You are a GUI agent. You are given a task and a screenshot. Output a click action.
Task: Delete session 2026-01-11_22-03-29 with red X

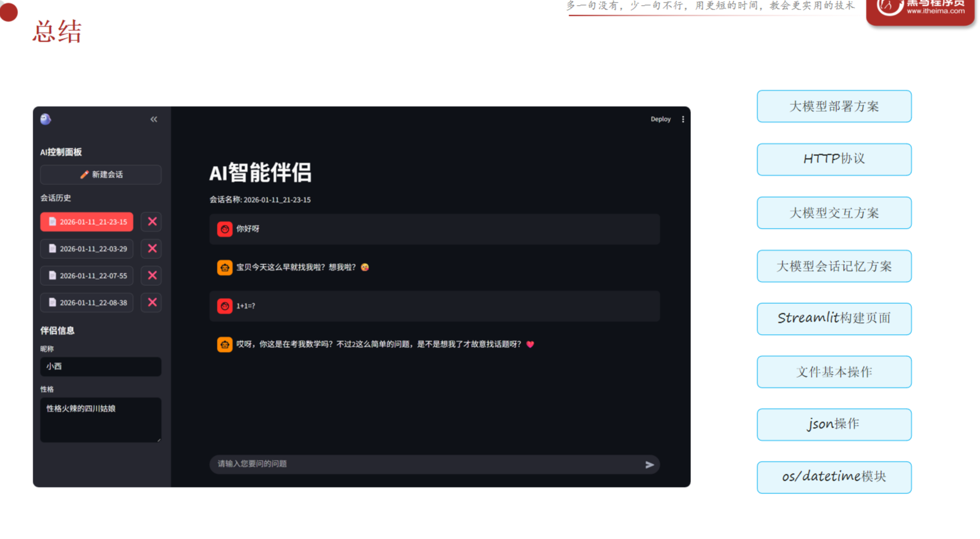(x=151, y=248)
